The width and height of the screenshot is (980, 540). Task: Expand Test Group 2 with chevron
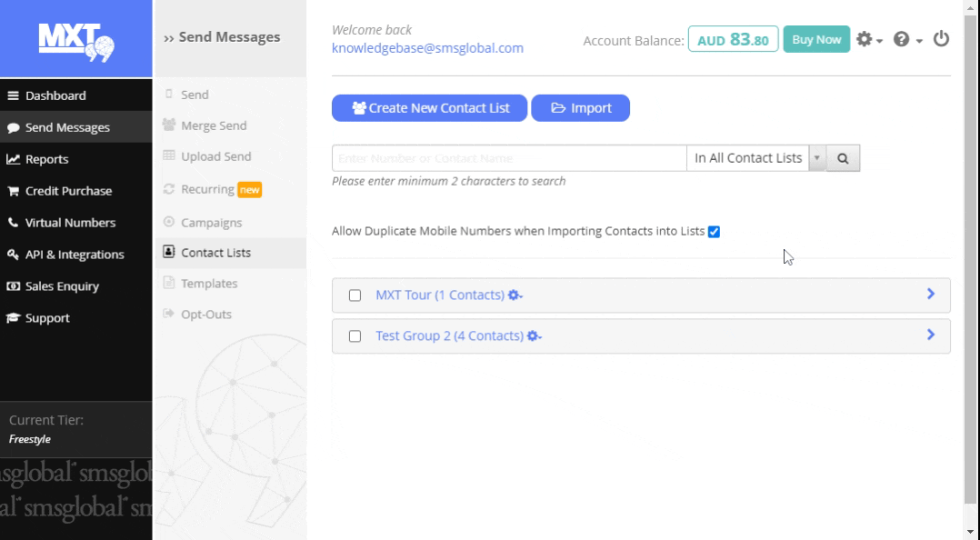[x=930, y=335]
